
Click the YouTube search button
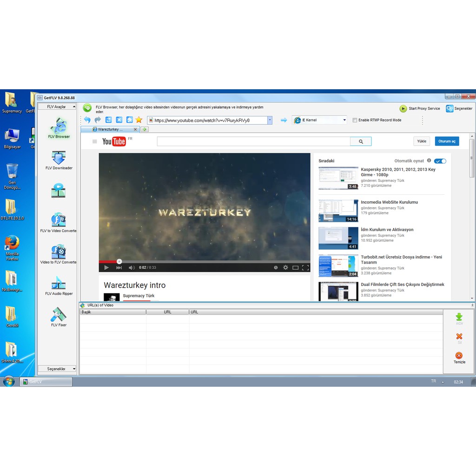tap(361, 141)
